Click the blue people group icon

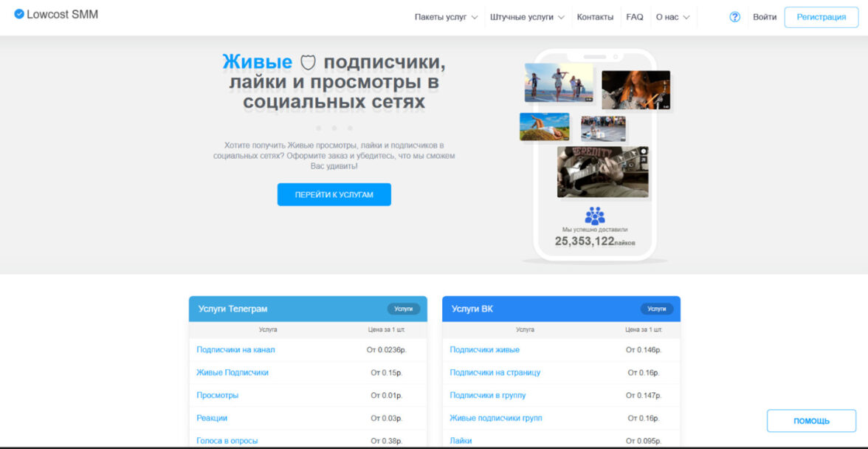coord(595,216)
